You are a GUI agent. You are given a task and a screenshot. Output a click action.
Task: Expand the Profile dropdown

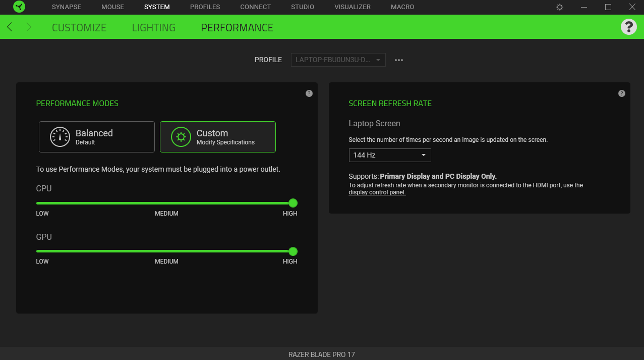338,60
